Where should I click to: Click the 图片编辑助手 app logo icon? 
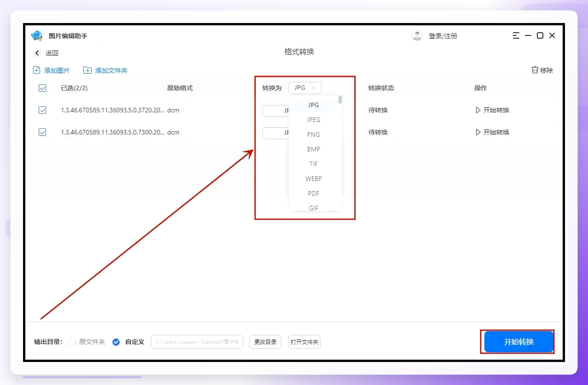[x=37, y=36]
